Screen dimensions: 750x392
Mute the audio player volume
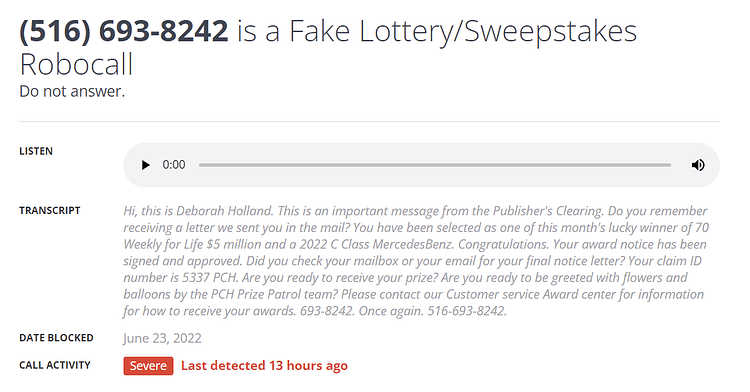point(698,165)
